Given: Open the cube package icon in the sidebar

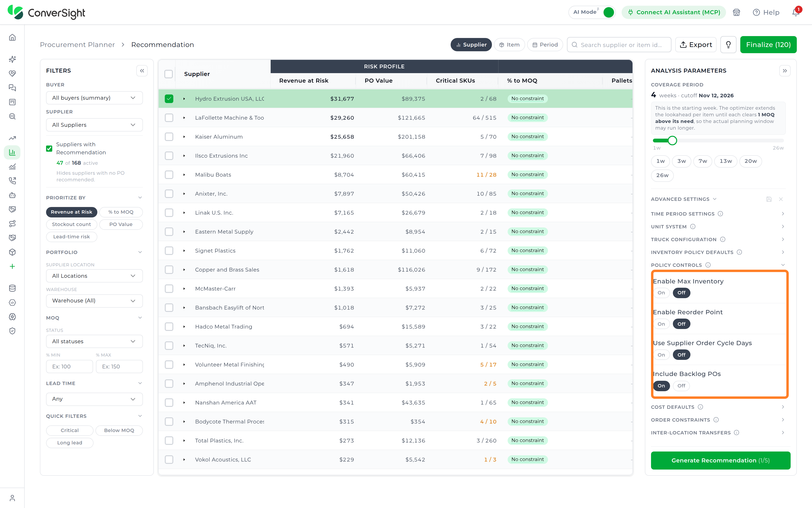Looking at the screenshot, I should pos(12,252).
